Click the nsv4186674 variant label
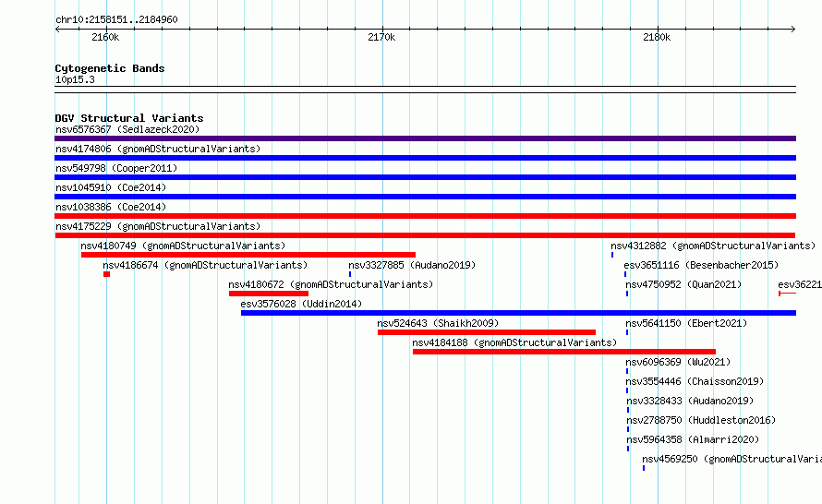 tap(205, 265)
